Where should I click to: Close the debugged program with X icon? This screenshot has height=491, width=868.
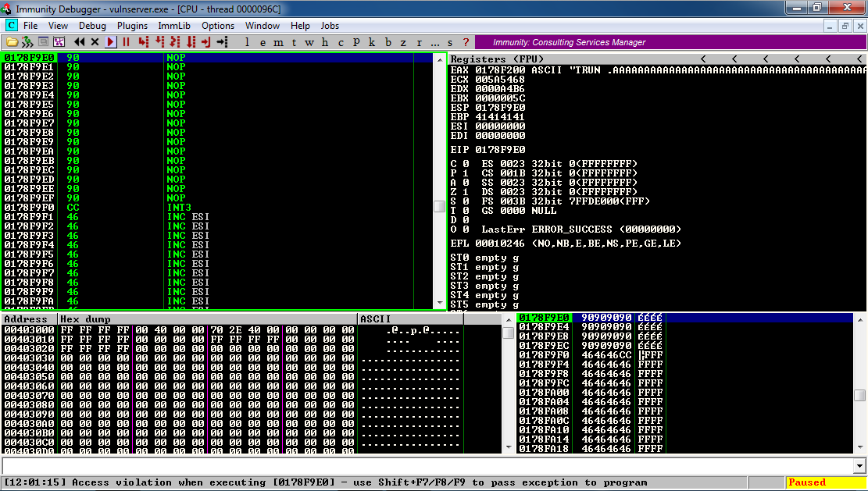click(x=95, y=42)
